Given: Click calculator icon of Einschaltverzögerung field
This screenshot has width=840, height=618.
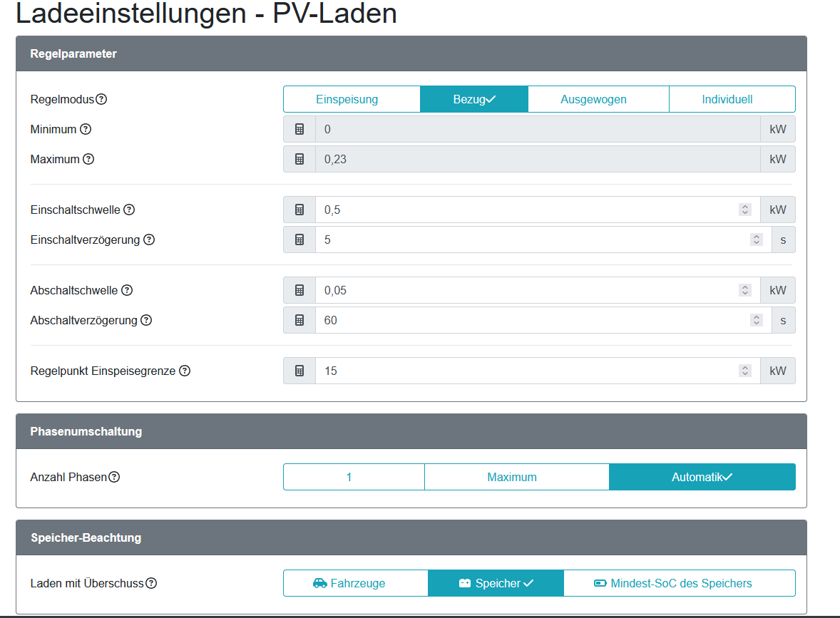Looking at the screenshot, I should [x=299, y=240].
